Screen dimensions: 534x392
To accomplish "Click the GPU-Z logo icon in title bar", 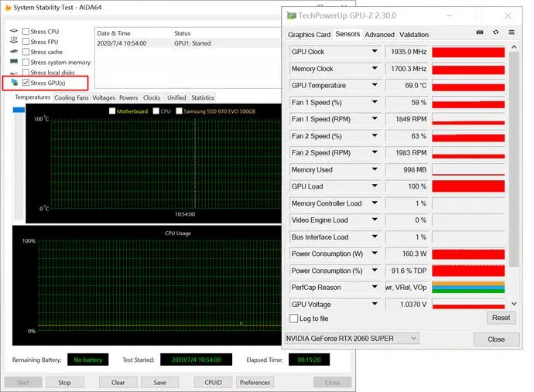I will coord(292,15).
